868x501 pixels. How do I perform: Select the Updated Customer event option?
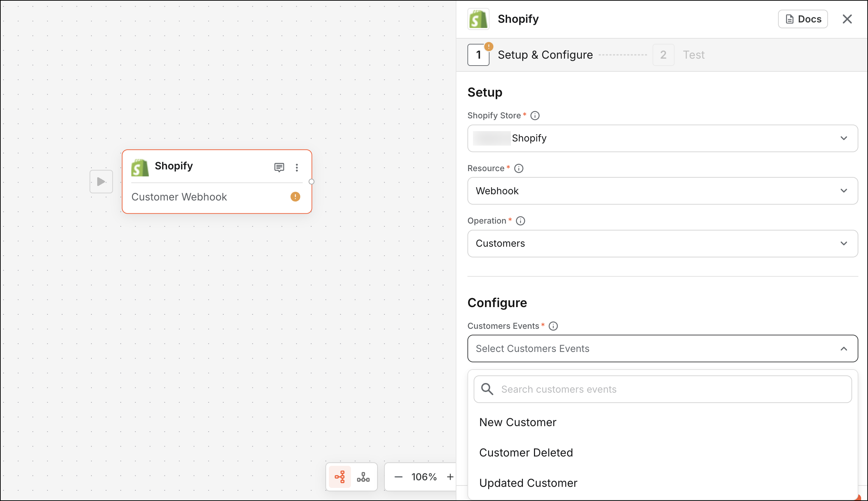tap(663, 483)
